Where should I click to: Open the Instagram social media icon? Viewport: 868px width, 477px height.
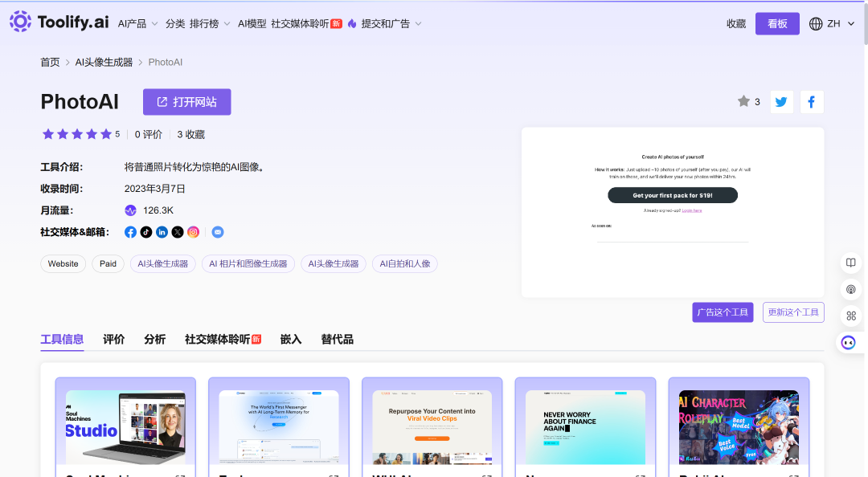(x=193, y=232)
